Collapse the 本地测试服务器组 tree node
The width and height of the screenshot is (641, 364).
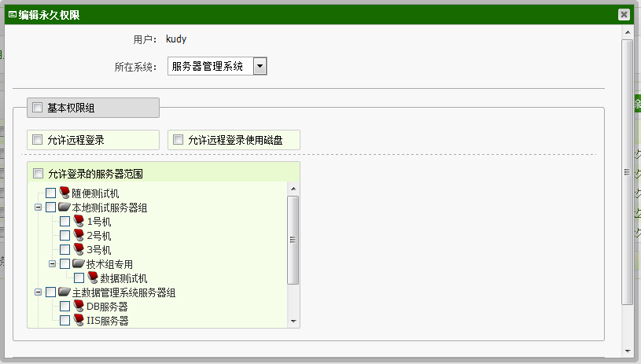38,207
